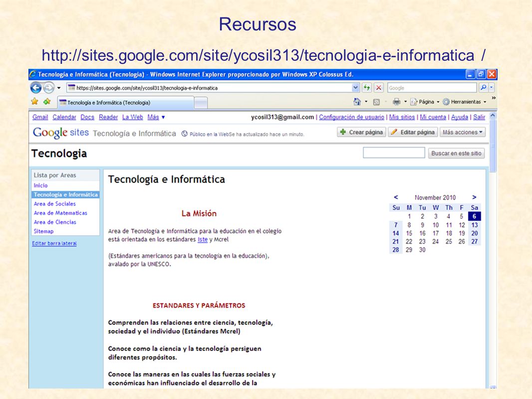The image size is (532, 399).
Task: Open Mis sitios link
Action: [402, 117]
